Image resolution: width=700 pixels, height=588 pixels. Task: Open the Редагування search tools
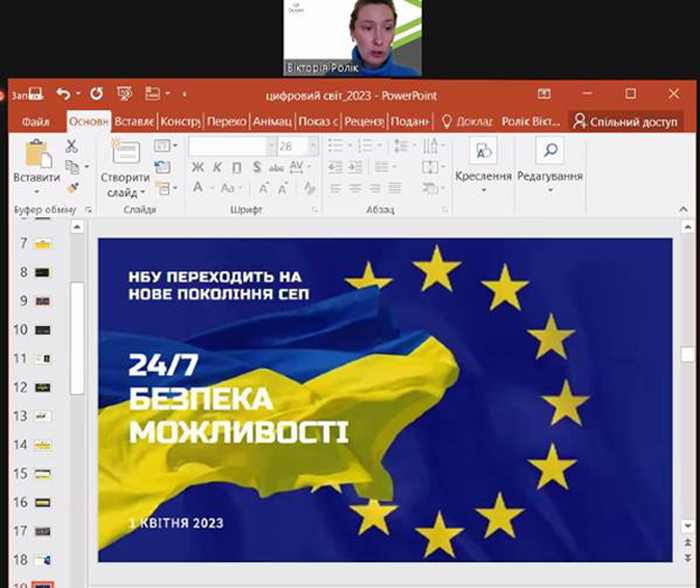pyautogui.click(x=550, y=165)
